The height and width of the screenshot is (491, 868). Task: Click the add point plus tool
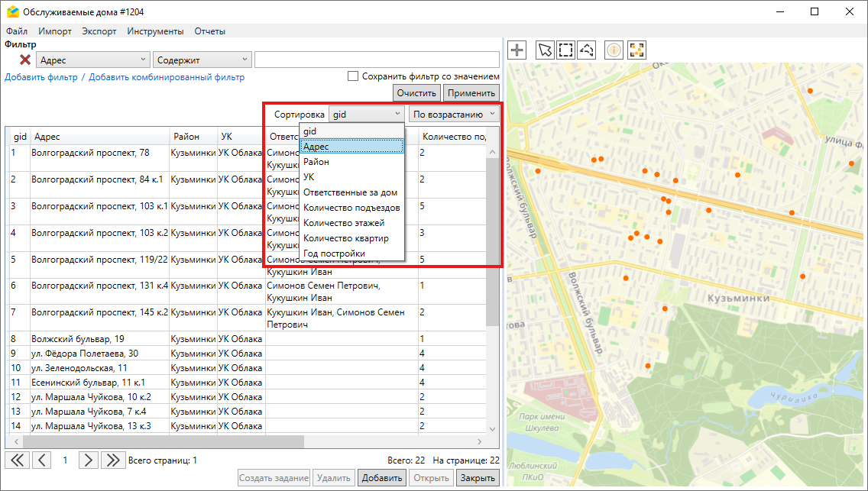518,50
